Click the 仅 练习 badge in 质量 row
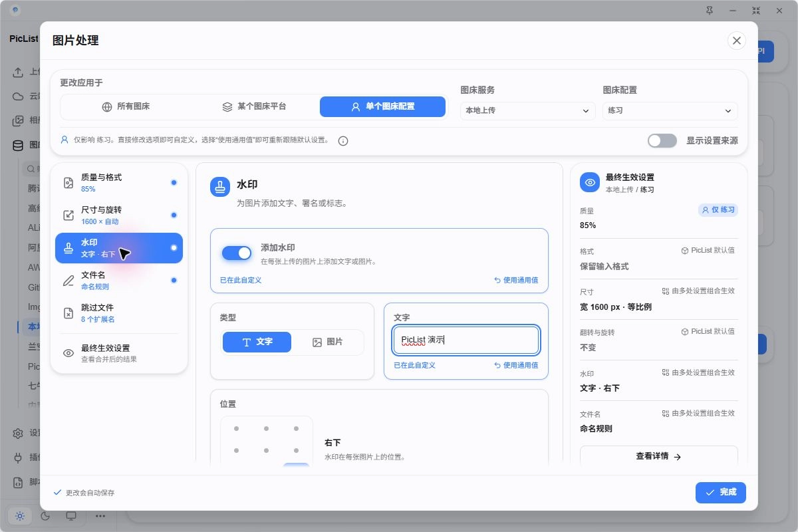The image size is (798, 532). (718, 210)
